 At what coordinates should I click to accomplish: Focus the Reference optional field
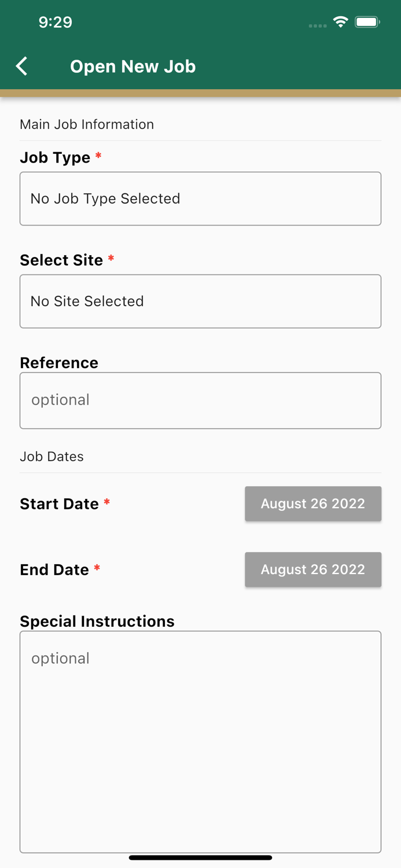[x=200, y=400]
